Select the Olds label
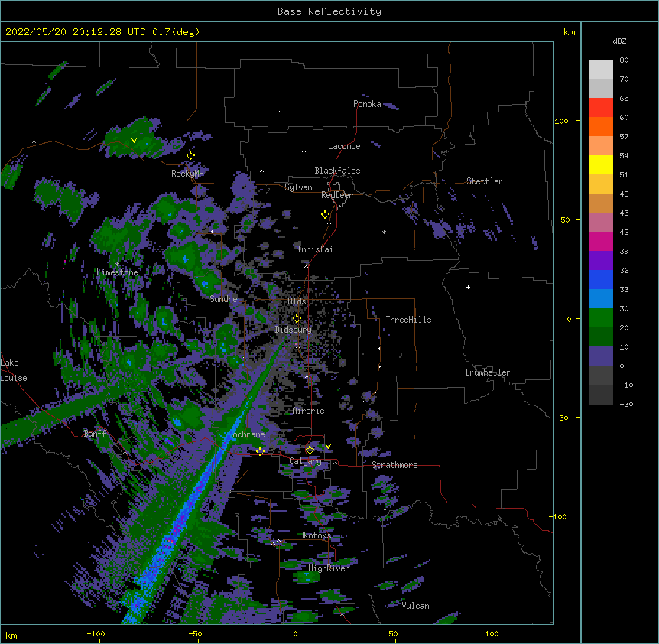The image size is (659, 644). pos(297,301)
